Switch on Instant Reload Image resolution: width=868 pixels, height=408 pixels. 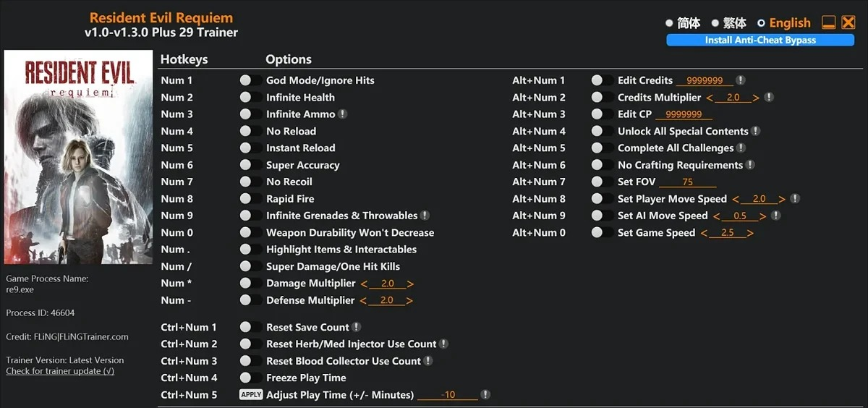click(x=250, y=148)
